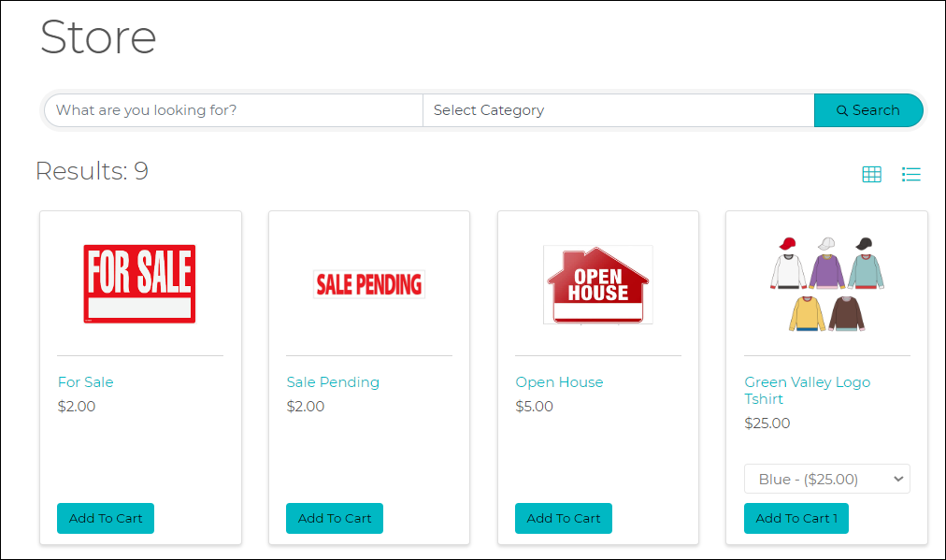
Task: Open the For Sale product link
Action: 85,382
